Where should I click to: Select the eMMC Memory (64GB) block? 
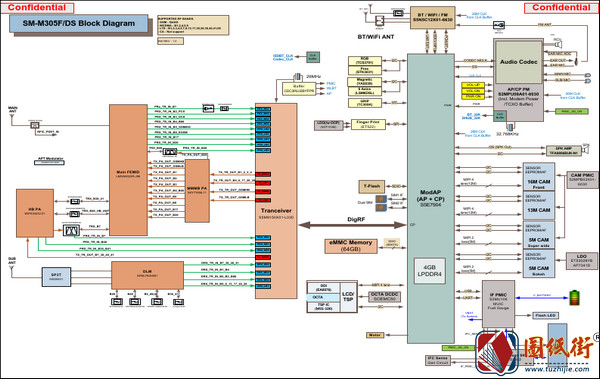point(351,246)
